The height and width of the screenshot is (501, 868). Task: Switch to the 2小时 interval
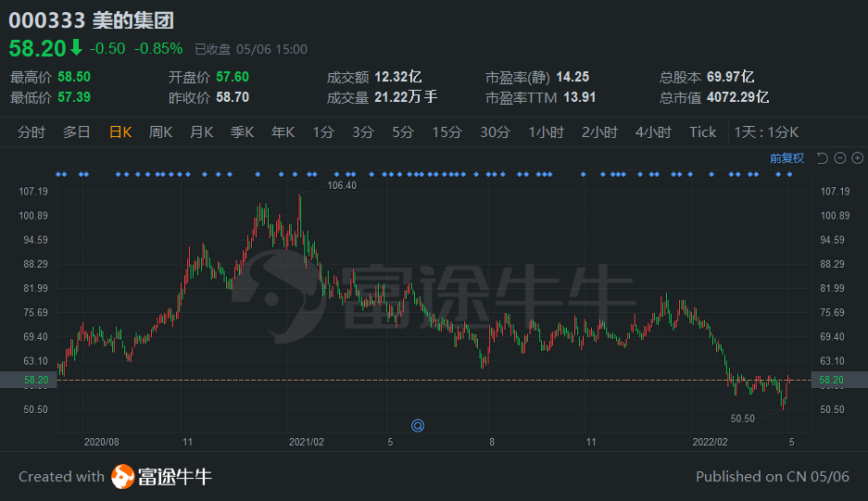click(599, 132)
